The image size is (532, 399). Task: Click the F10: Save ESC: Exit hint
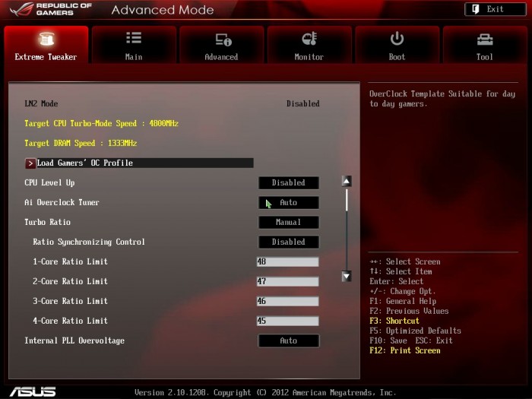coord(411,340)
